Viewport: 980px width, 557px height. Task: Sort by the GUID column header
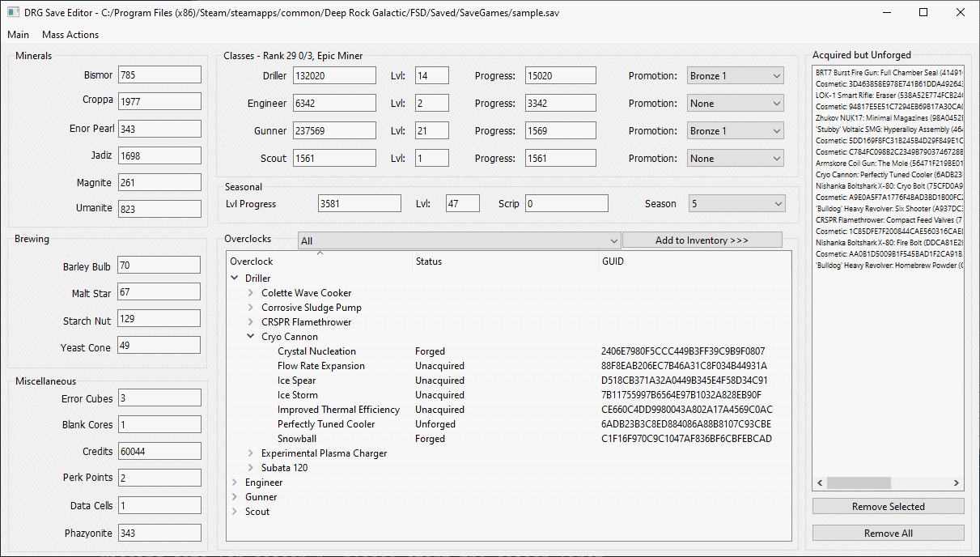click(x=695, y=261)
